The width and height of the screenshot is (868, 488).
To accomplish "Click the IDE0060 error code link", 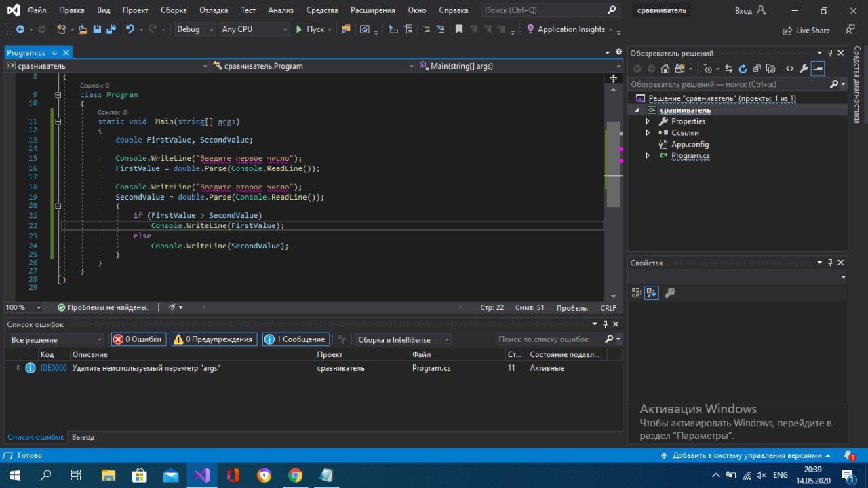I will click(54, 368).
